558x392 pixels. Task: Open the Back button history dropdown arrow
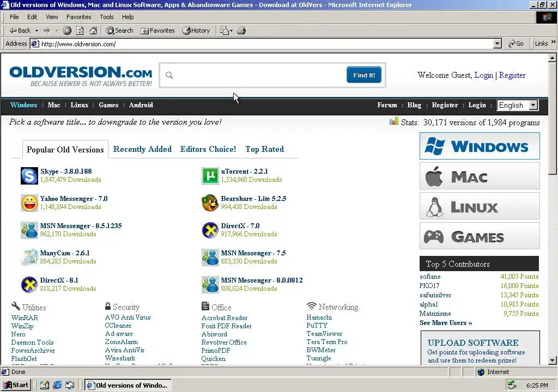[37, 31]
